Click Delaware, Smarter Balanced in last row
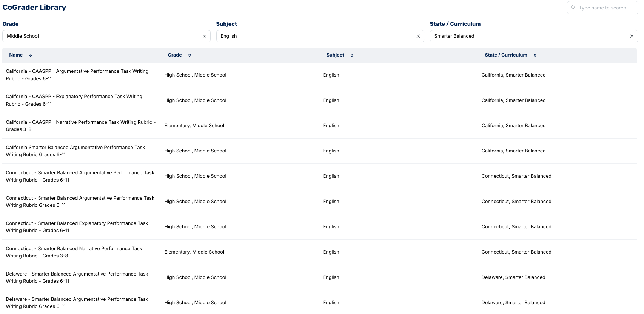This screenshot has height=314, width=644. click(x=513, y=303)
